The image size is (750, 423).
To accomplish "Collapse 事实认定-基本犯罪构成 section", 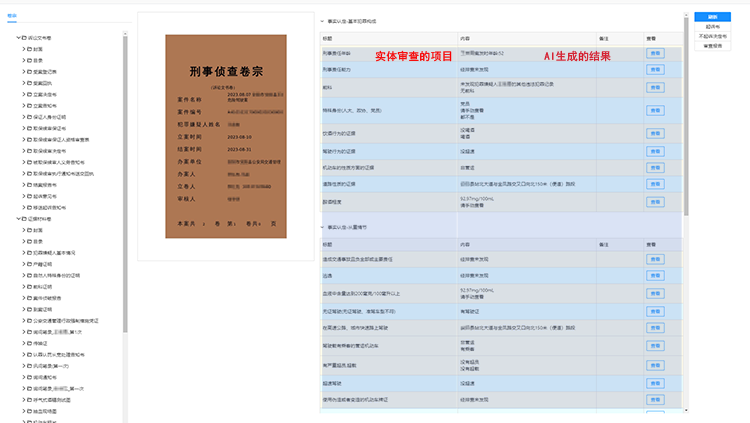I will 321,21.
